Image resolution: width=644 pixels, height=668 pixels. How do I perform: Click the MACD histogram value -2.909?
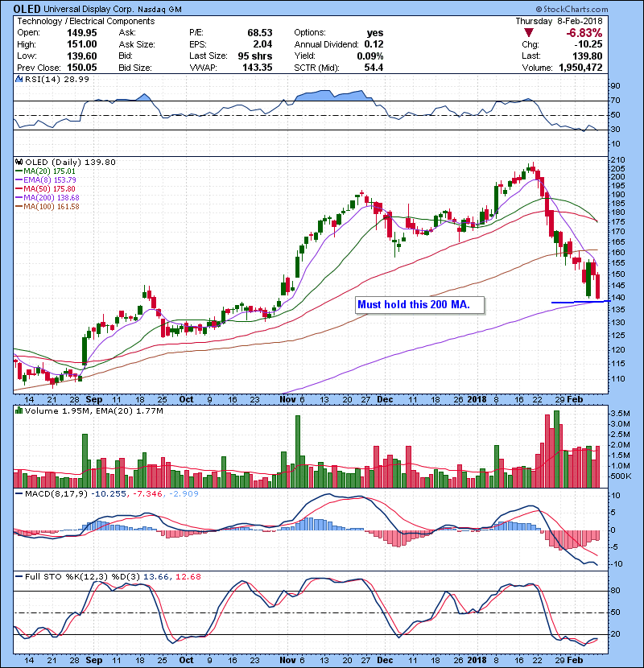coord(184,494)
